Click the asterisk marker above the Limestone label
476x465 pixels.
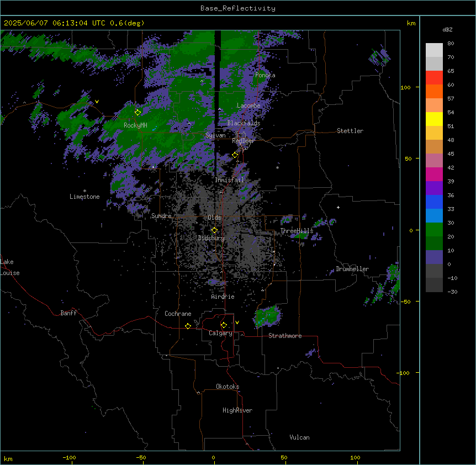point(84,191)
